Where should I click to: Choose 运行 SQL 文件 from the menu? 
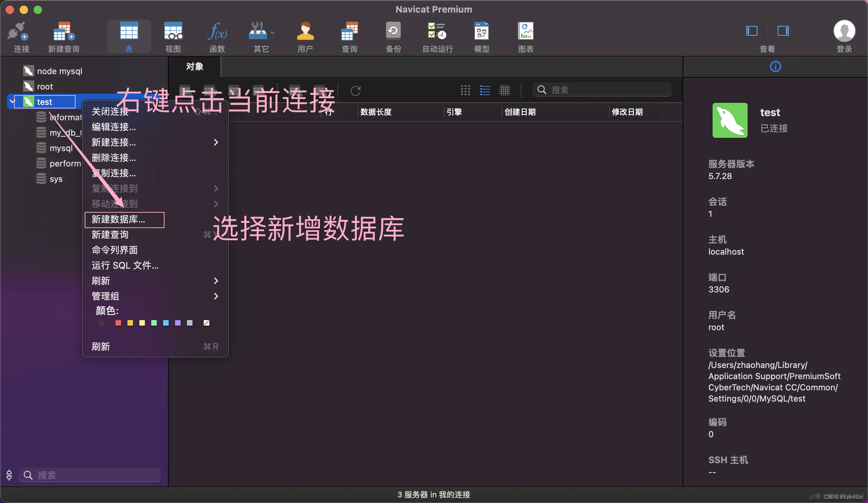[125, 265]
